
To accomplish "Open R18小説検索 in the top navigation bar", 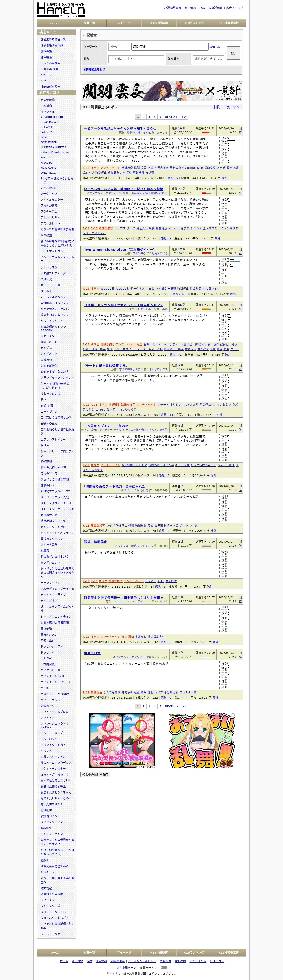I will click(159, 23).
